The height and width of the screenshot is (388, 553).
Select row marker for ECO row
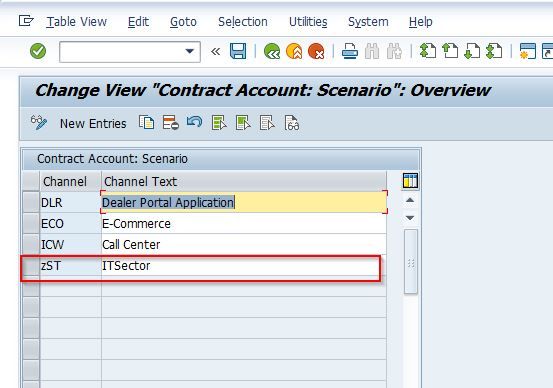[x=31, y=223]
